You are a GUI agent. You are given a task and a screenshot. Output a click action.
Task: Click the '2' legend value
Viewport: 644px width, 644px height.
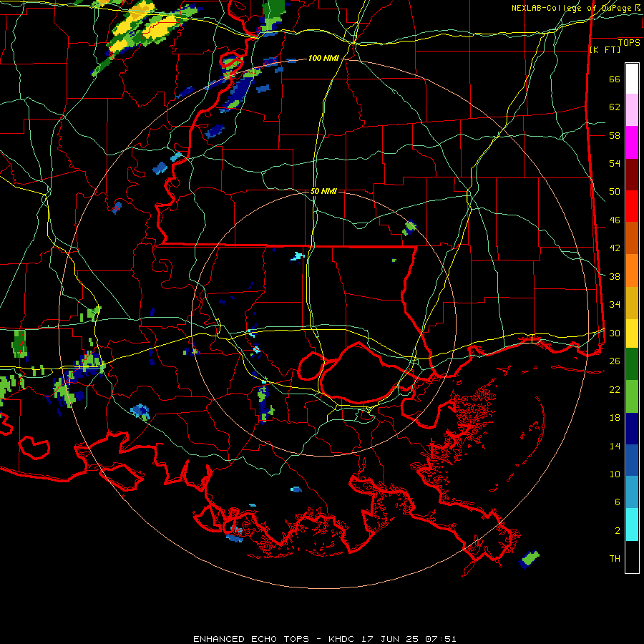click(x=618, y=531)
